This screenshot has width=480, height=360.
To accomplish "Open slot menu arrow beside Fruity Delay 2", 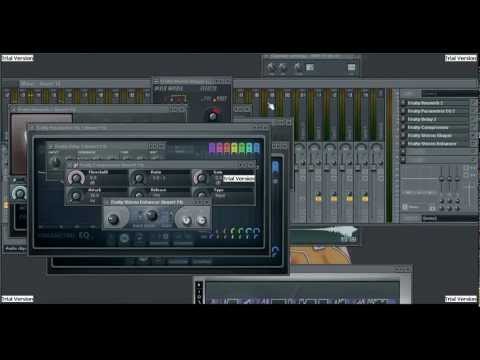I will (403, 119).
